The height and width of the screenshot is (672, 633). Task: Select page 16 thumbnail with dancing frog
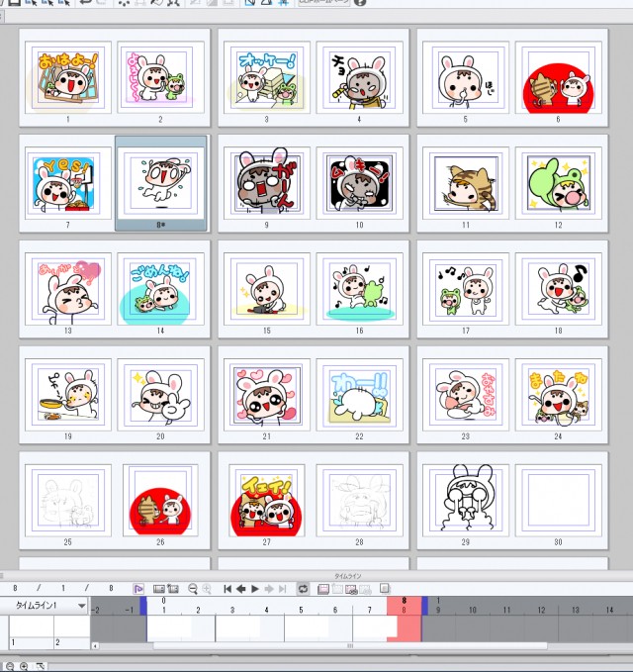(359, 289)
